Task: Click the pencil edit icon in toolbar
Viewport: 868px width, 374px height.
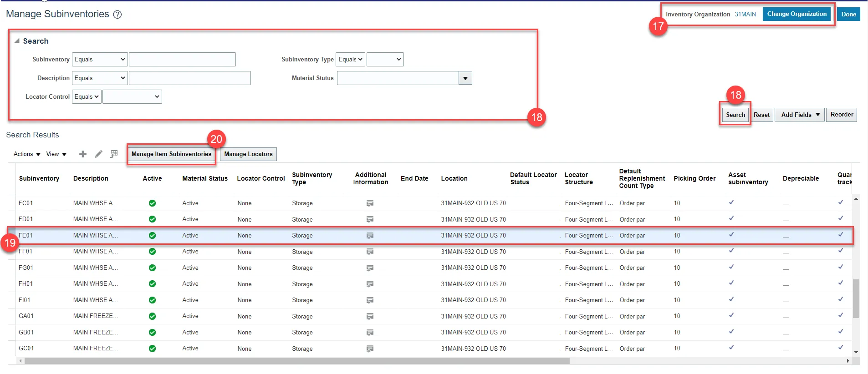Action: click(x=98, y=154)
